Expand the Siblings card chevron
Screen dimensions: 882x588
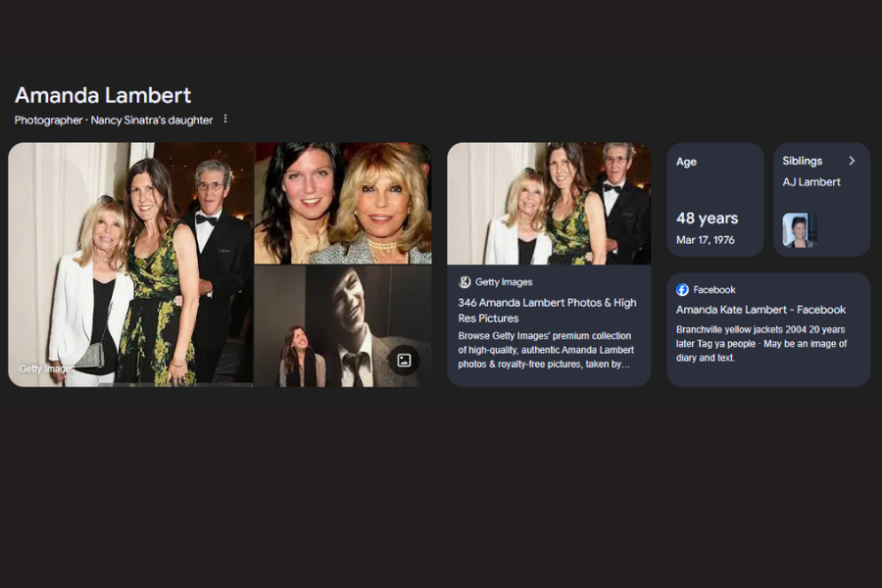coord(852,161)
